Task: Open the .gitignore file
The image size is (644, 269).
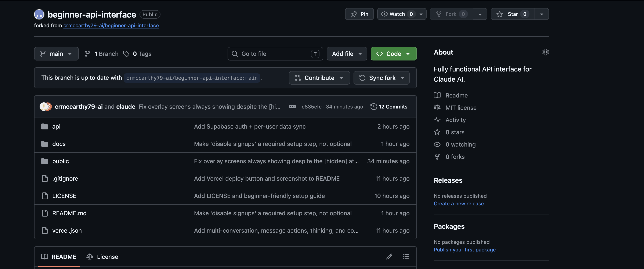Action: pyautogui.click(x=65, y=178)
